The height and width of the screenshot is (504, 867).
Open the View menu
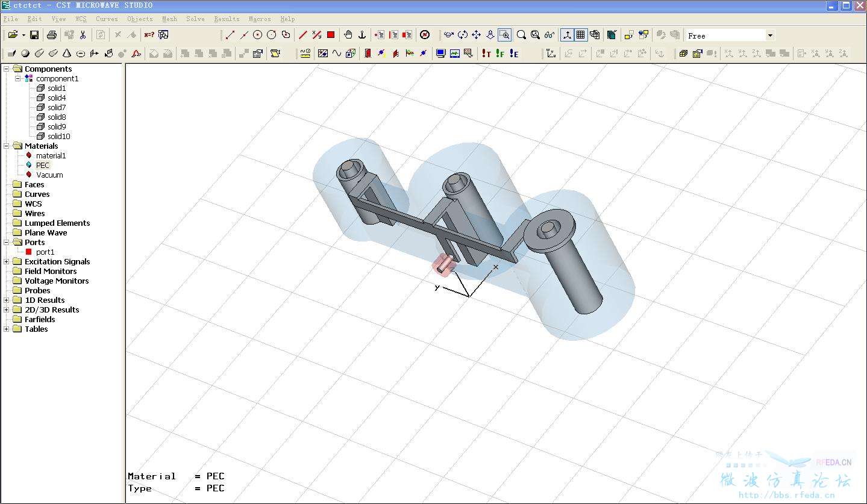[58, 19]
